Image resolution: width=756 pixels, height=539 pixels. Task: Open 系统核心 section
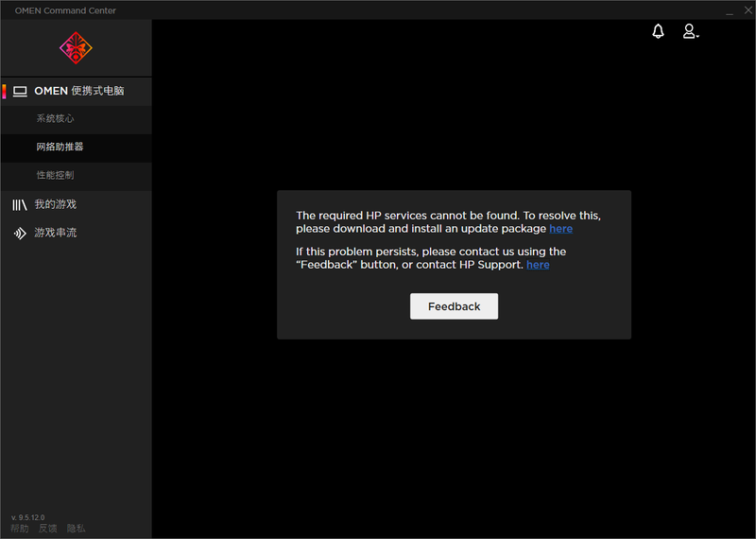click(x=77, y=119)
